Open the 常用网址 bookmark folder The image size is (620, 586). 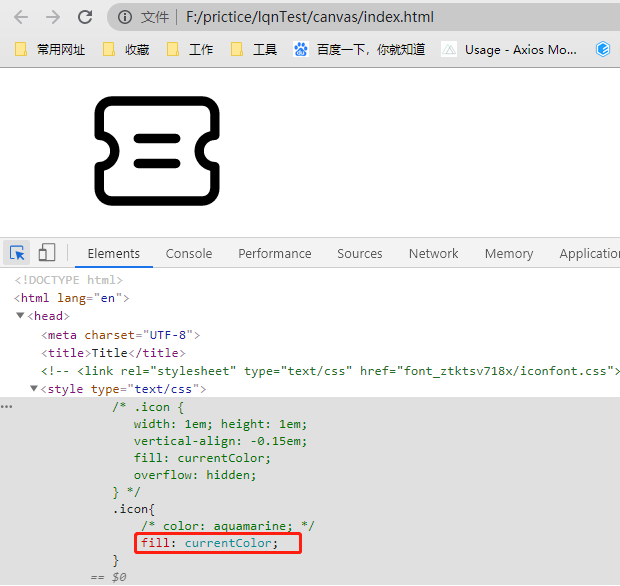pyautogui.click(x=50, y=49)
